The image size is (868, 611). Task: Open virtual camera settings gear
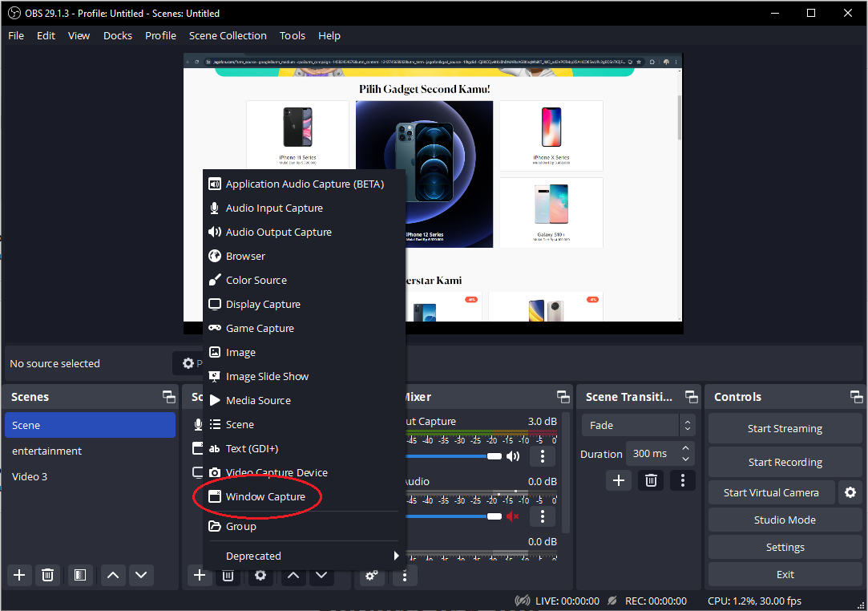pyautogui.click(x=850, y=492)
